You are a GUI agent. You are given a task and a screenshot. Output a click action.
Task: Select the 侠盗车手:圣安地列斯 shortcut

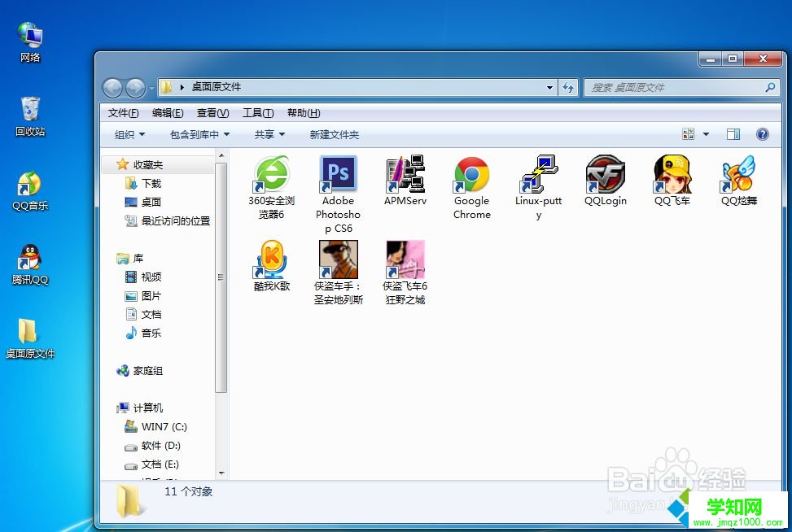tap(338, 273)
